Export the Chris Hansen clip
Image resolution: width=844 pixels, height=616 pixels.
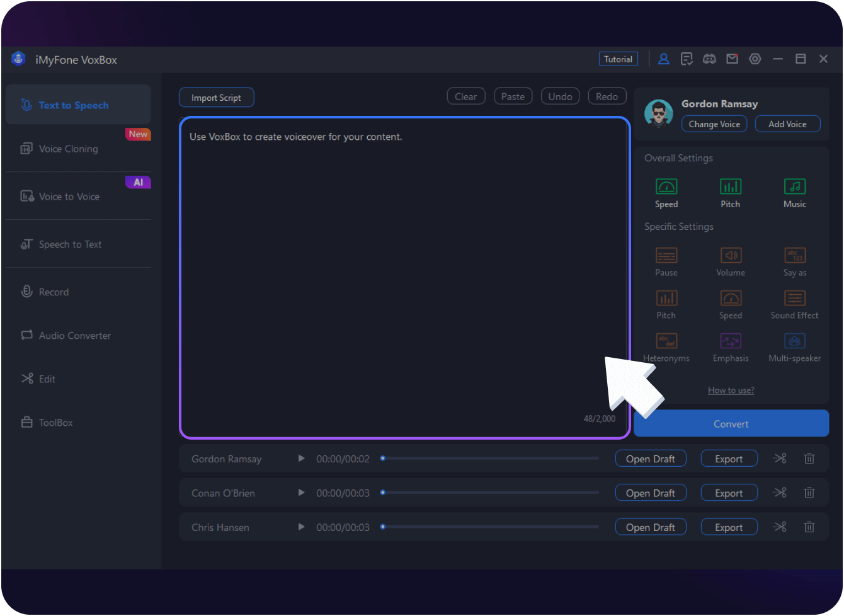coord(729,527)
